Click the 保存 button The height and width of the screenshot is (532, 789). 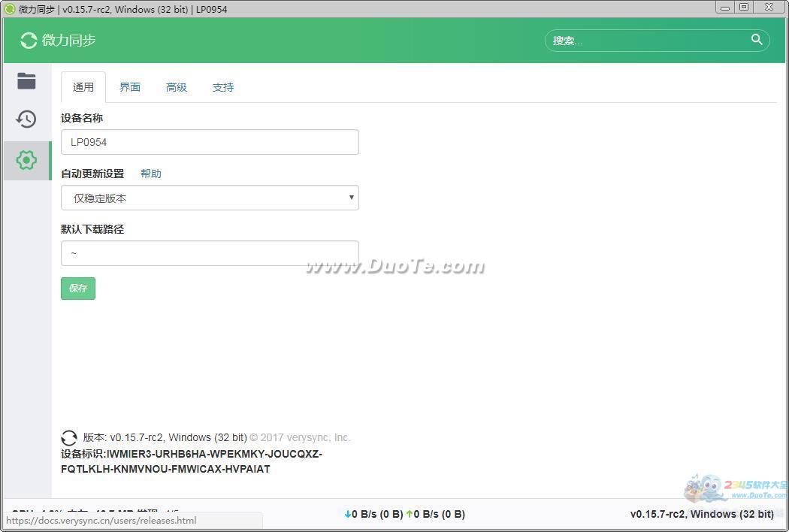[x=78, y=289]
